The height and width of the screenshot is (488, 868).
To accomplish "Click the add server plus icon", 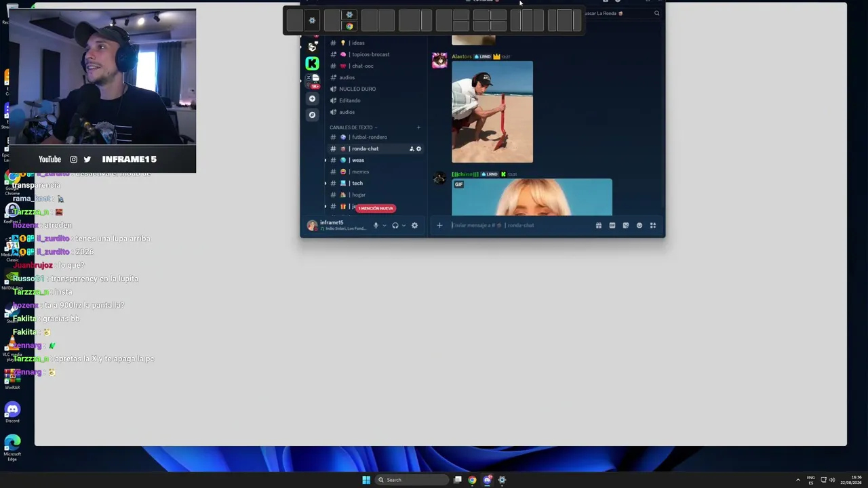I will (312, 99).
